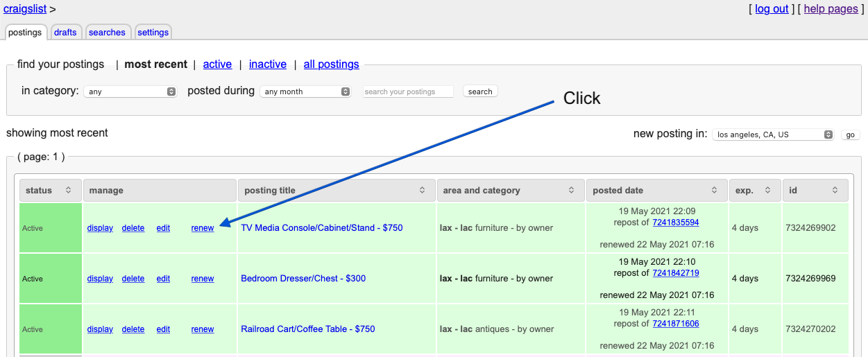Open repost link 7241871606
This screenshot has width=868, height=357.
(x=676, y=324)
